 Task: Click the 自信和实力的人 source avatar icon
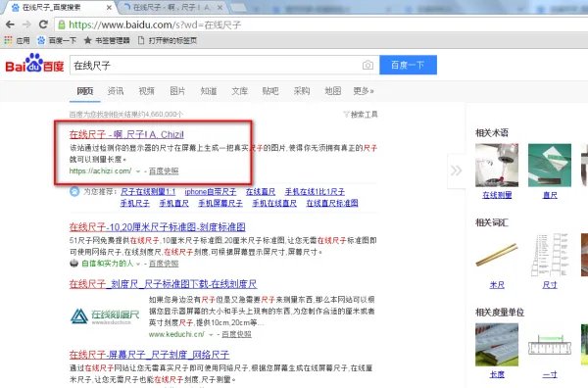(x=73, y=264)
